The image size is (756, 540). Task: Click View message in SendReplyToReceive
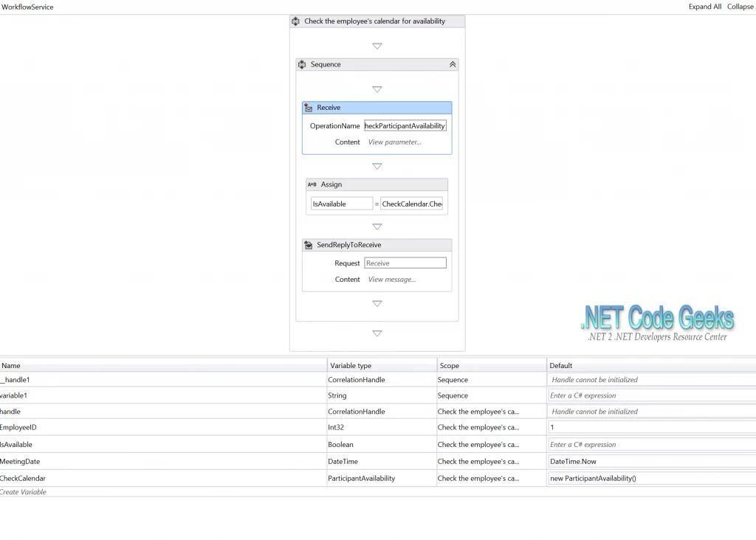click(x=392, y=279)
